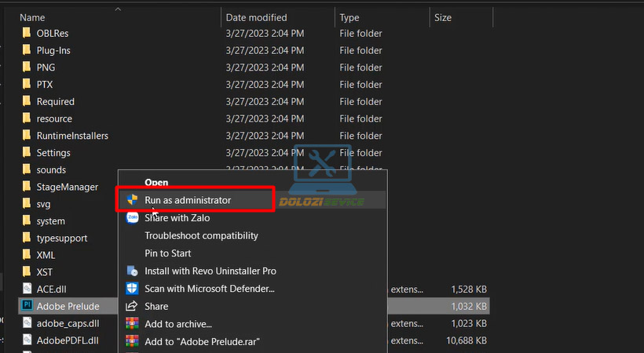Screen dimensions: 644x353
Task: Sort files by the Name column header
Action: [x=31, y=17]
